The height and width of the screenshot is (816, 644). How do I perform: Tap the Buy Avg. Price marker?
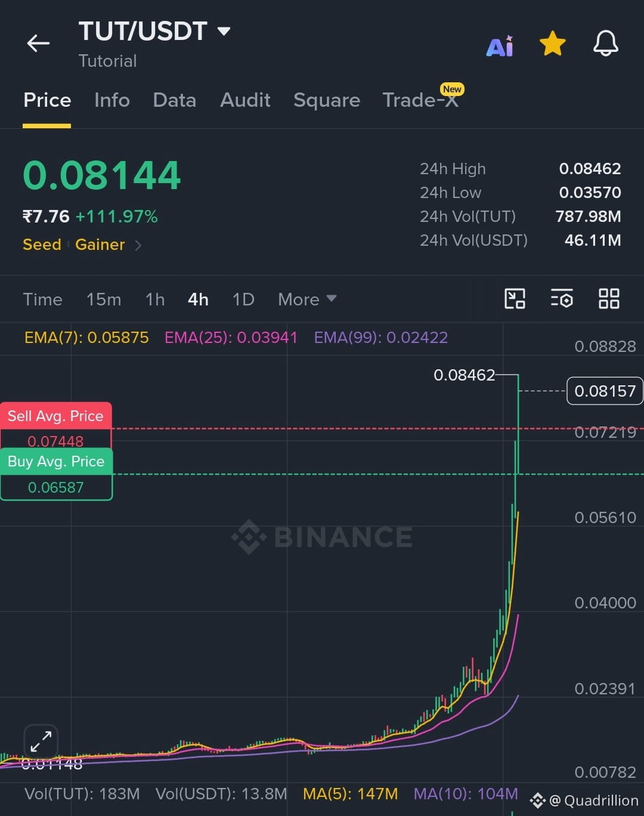coord(56,474)
